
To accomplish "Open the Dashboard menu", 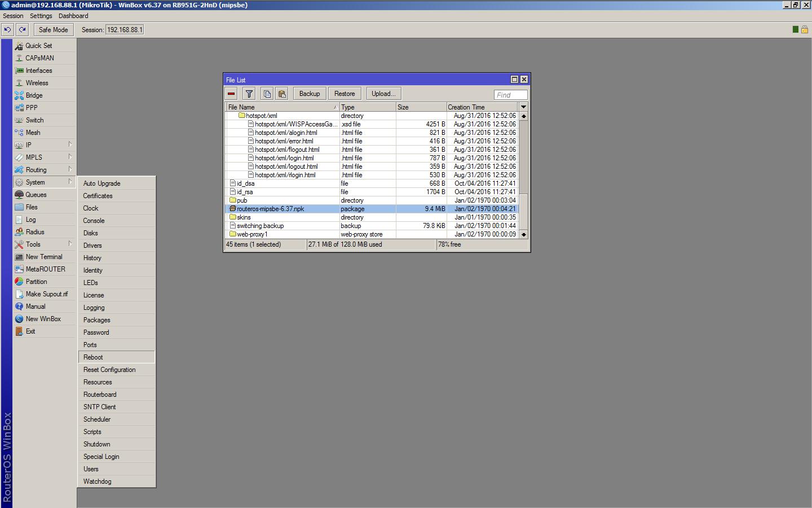I will 73,16.
